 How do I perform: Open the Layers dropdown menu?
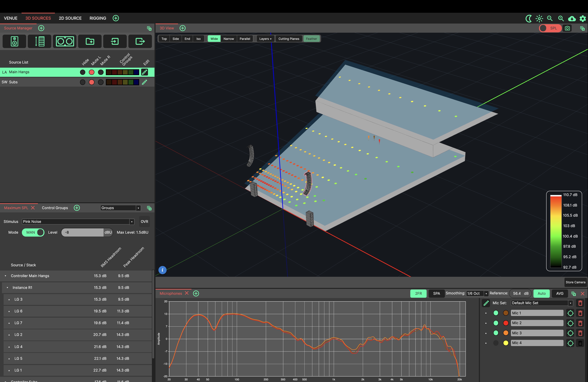(x=265, y=39)
